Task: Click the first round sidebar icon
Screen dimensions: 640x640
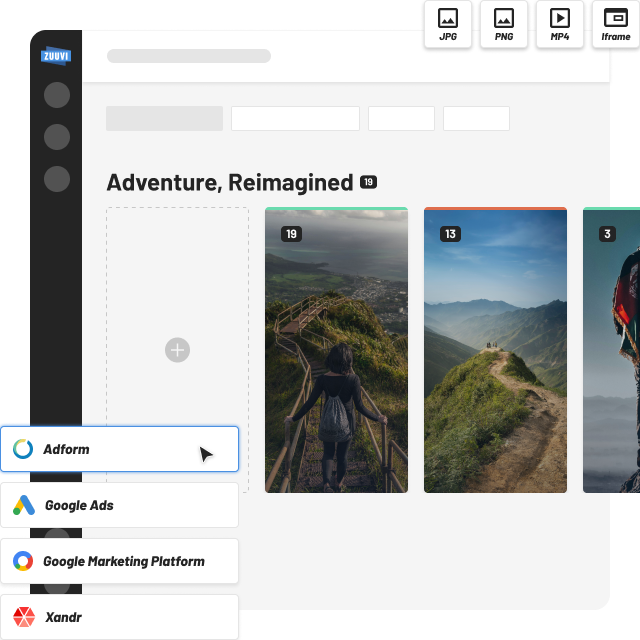Action: point(57,95)
